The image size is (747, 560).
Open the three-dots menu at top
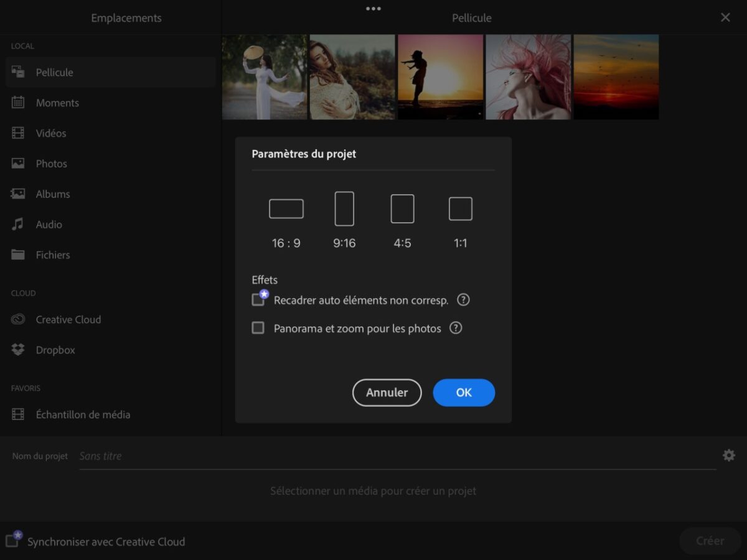[373, 8]
